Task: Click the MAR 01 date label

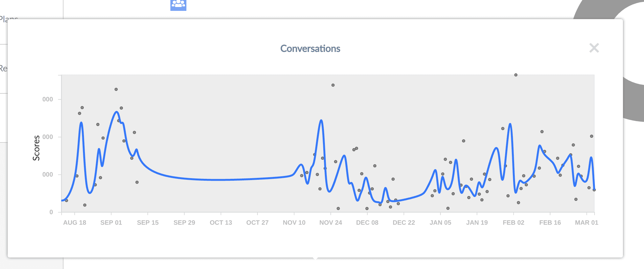Action: pyautogui.click(x=586, y=222)
